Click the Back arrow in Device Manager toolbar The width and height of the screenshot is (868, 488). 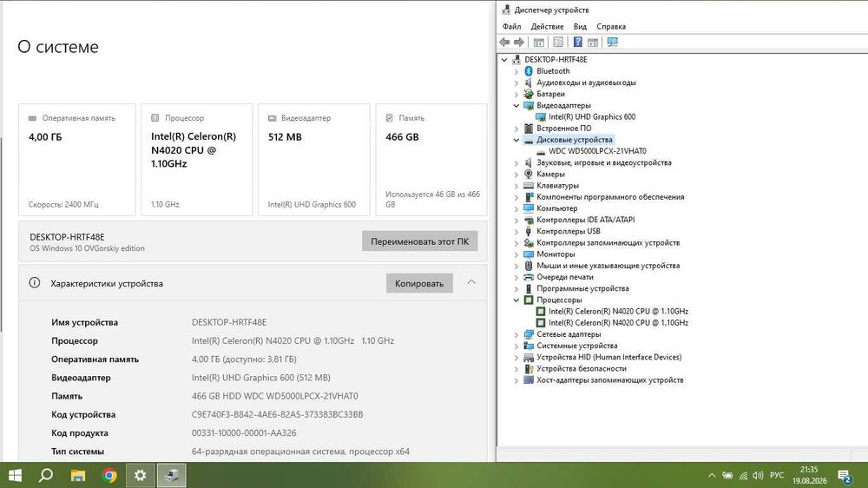point(504,42)
